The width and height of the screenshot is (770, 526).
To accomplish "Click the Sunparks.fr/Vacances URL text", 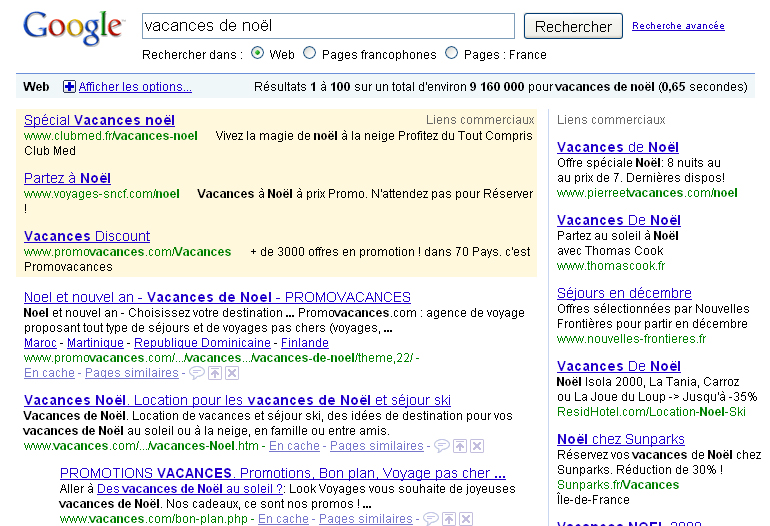I will (618, 485).
